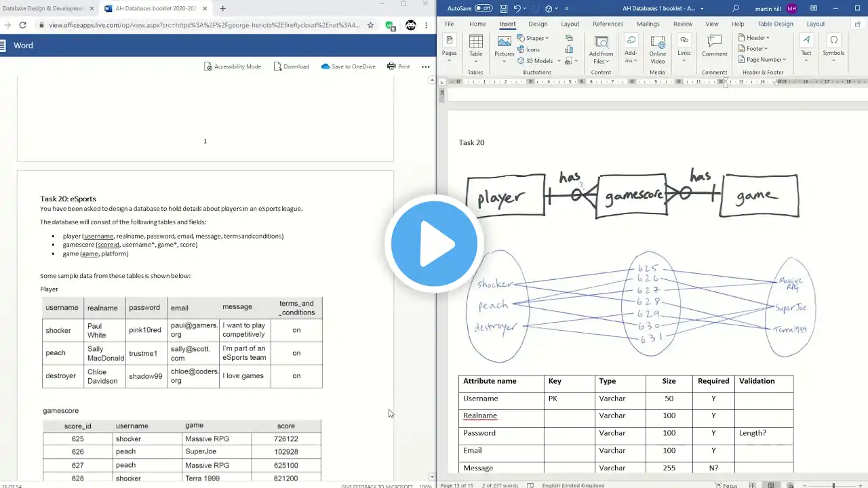Close the AH Databases booklet browser tab
Image resolution: width=868 pixels, height=488 pixels.
(x=205, y=8)
